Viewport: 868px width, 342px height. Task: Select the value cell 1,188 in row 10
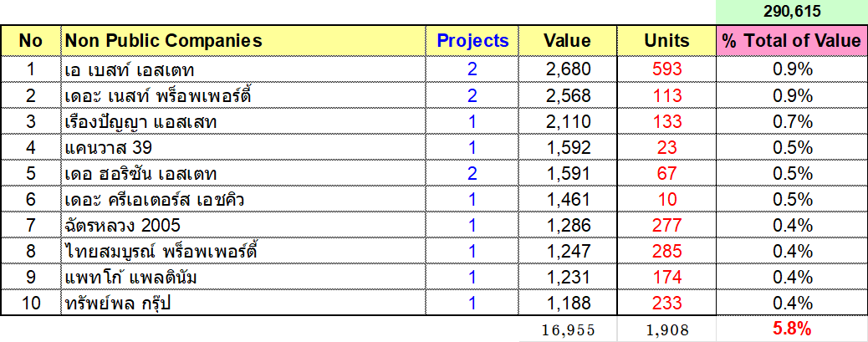568,302
